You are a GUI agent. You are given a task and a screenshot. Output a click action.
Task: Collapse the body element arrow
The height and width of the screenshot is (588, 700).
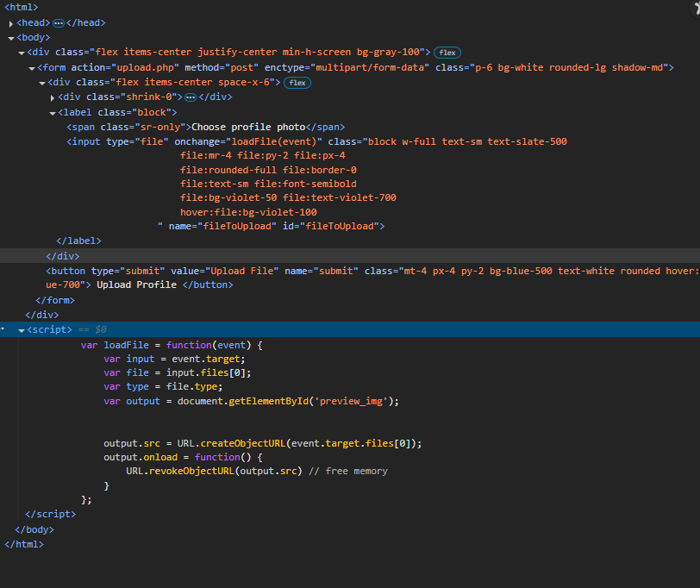pos(10,38)
